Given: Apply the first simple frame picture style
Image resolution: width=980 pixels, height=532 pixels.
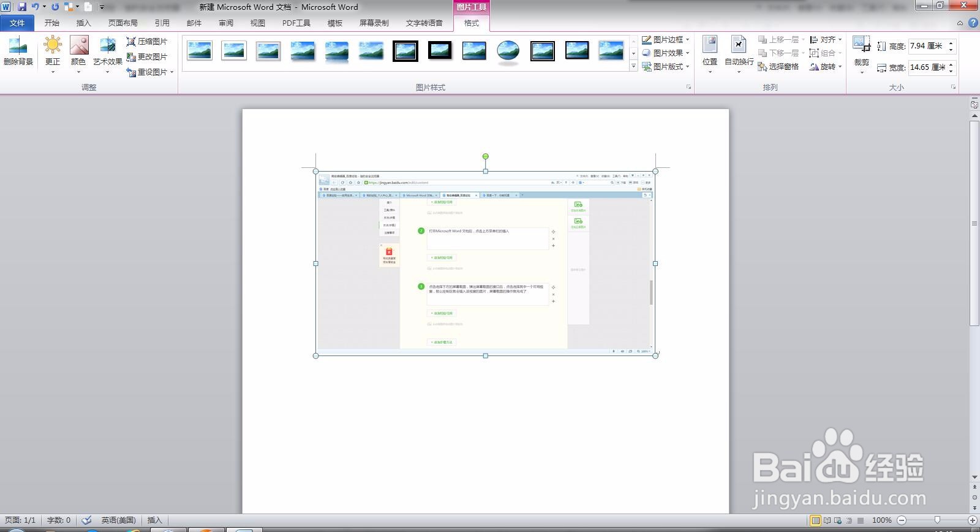Looking at the screenshot, I should [x=200, y=51].
